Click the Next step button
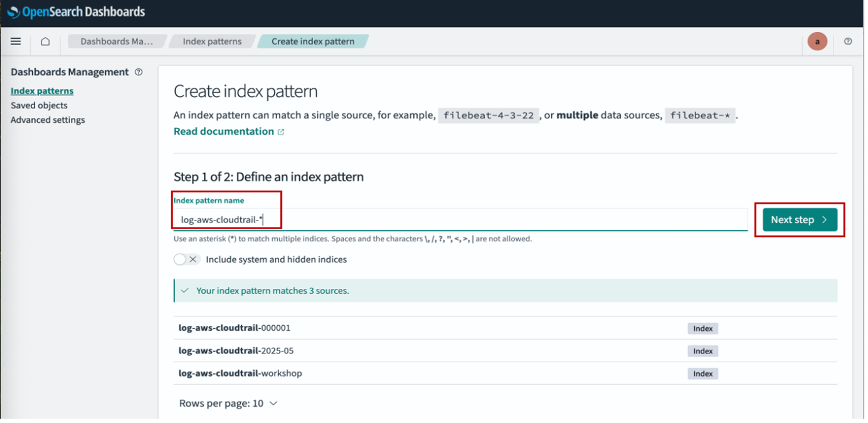Image resolution: width=868 pixels, height=423 pixels. point(800,219)
